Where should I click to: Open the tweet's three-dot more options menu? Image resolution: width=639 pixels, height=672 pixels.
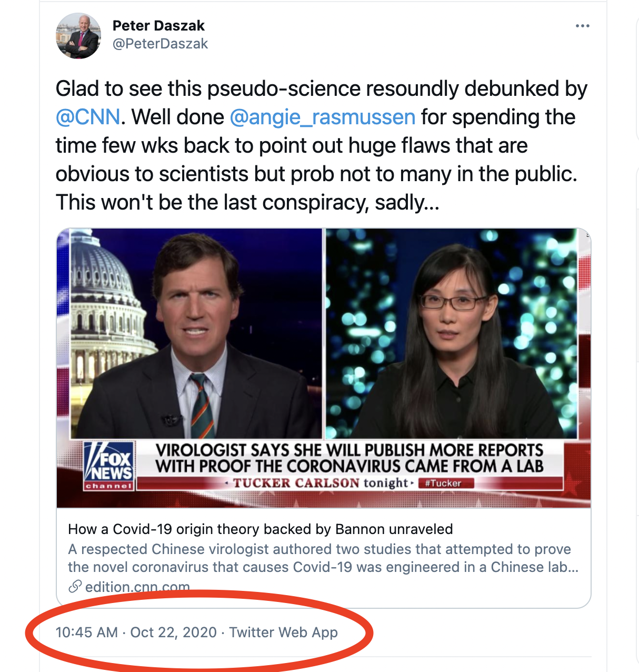pyautogui.click(x=582, y=26)
